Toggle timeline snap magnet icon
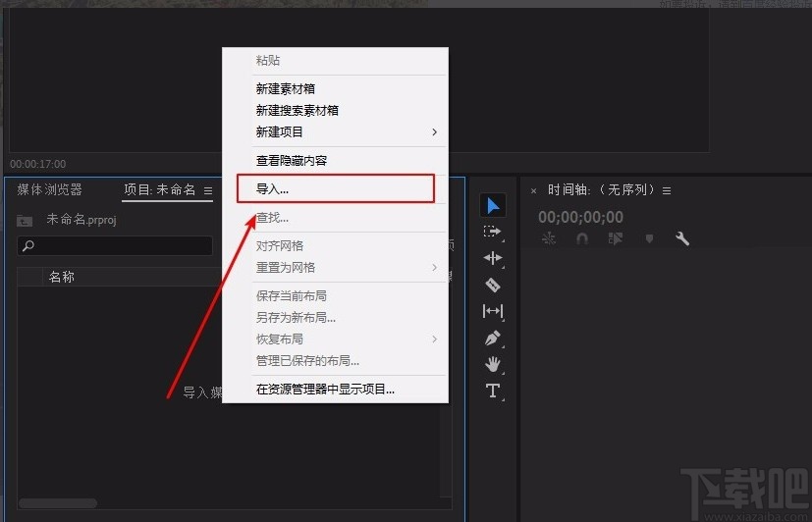 (x=582, y=238)
